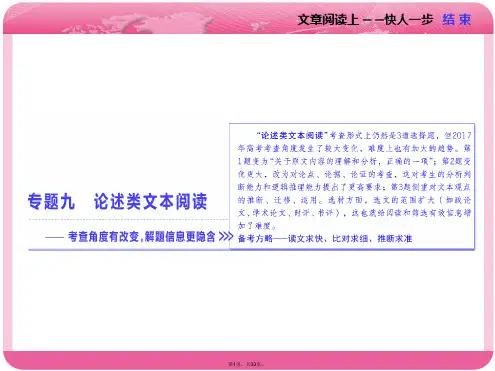The width and height of the screenshot is (495, 371).
Task: Click the triple chevron arrow icon after subtitle
Action: (226, 237)
